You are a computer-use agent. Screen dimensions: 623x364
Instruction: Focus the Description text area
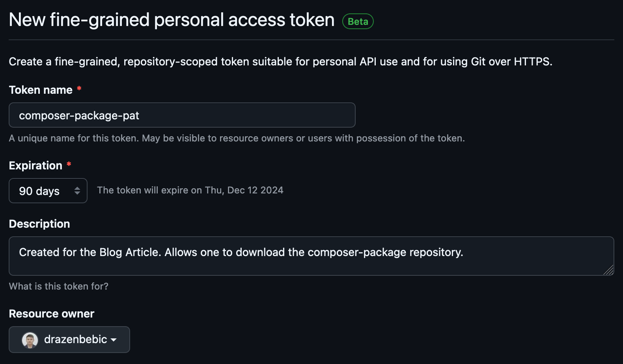(311, 256)
